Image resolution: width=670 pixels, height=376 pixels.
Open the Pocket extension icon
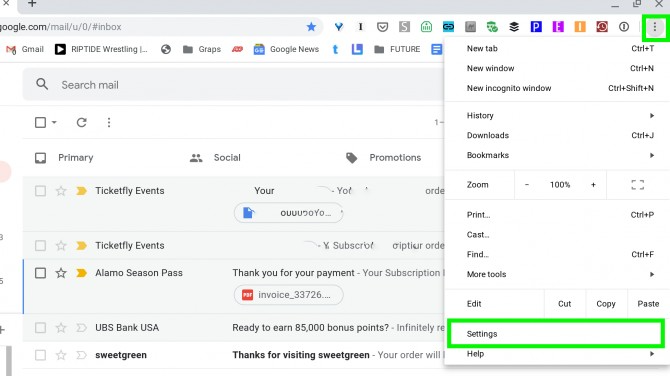pyautogui.click(x=382, y=27)
